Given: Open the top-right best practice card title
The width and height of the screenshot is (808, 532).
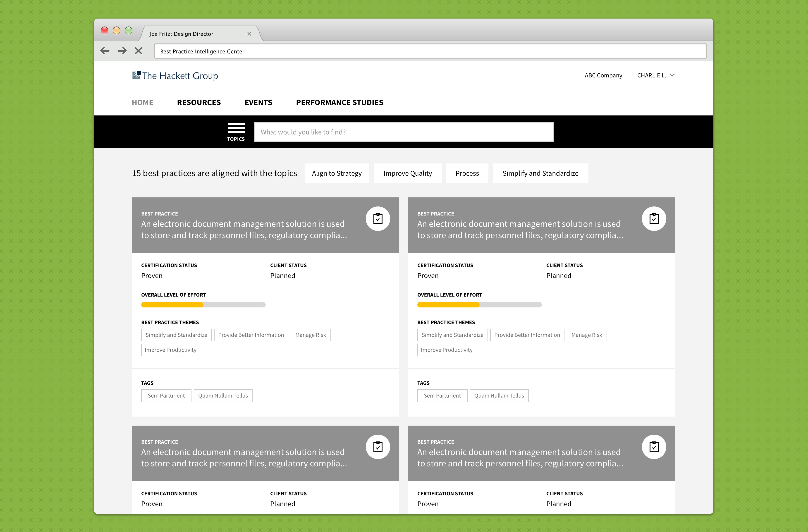Looking at the screenshot, I should click(520, 230).
